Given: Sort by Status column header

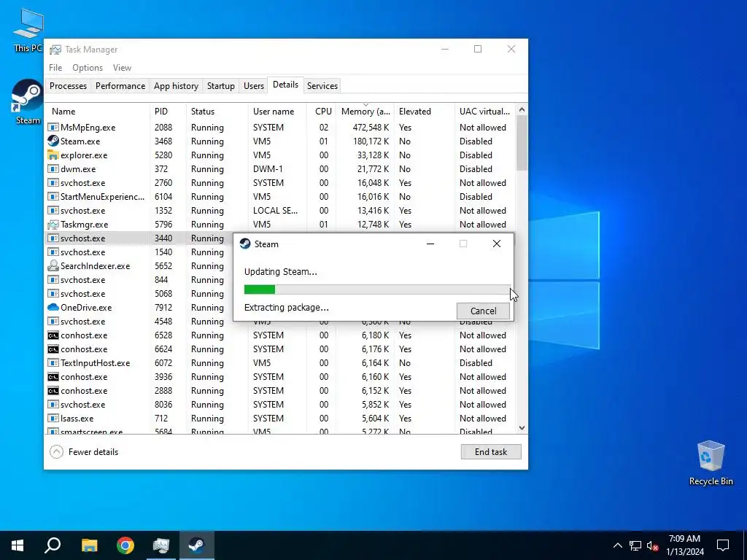Looking at the screenshot, I should click(217, 111).
